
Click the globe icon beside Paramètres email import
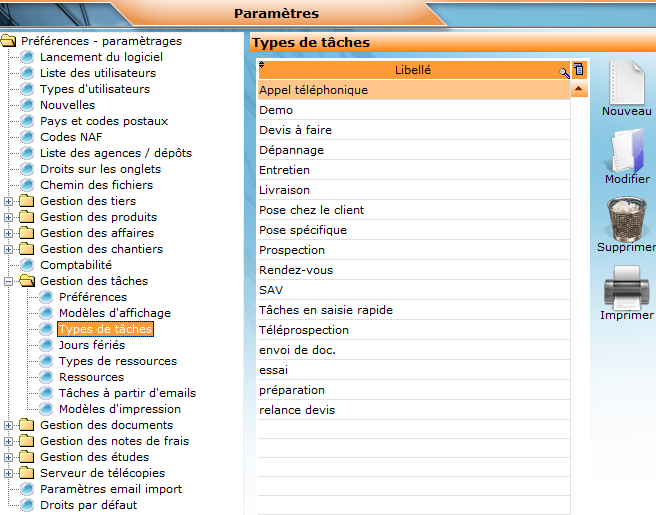point(27,489)
